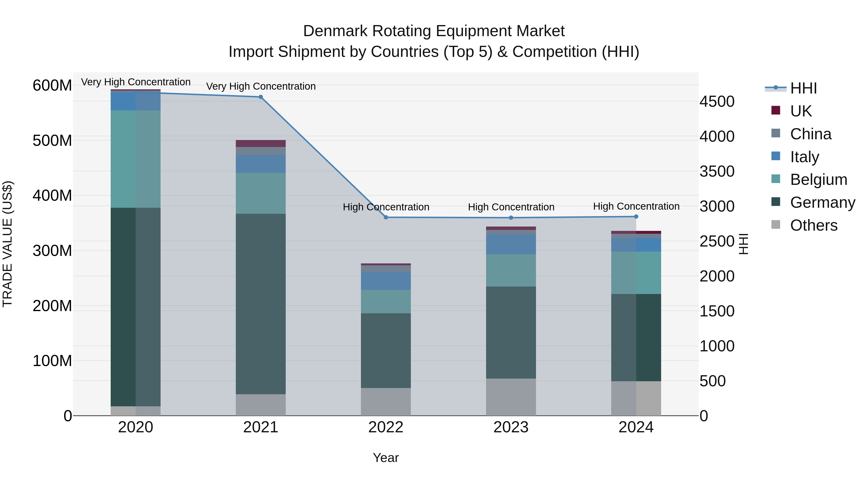Toggle the Germany legend entry
868x488 pixels.
pyautogui.click(x=813, y=202)
